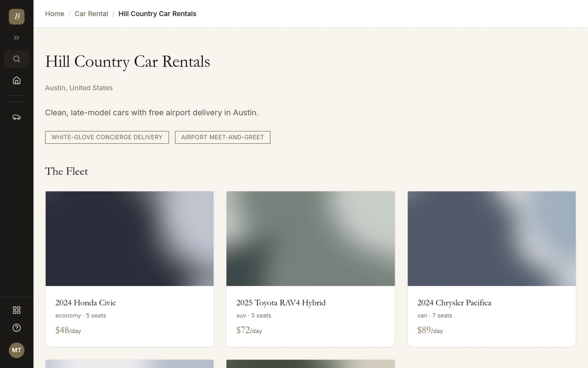588x368 pixels.
Task: Open the 2024 Chrysler Pacifica photo
Action: (x=492, y=238)
